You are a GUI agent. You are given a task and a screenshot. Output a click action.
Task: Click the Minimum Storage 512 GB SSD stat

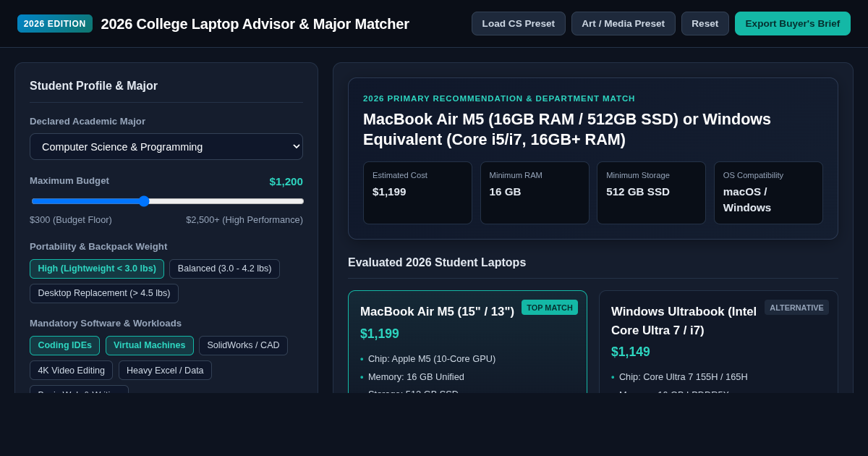pos(651,193)
